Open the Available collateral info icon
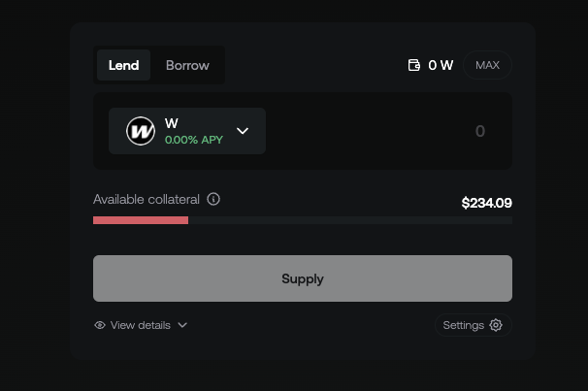The image size is (588, 391). [213, 199]
